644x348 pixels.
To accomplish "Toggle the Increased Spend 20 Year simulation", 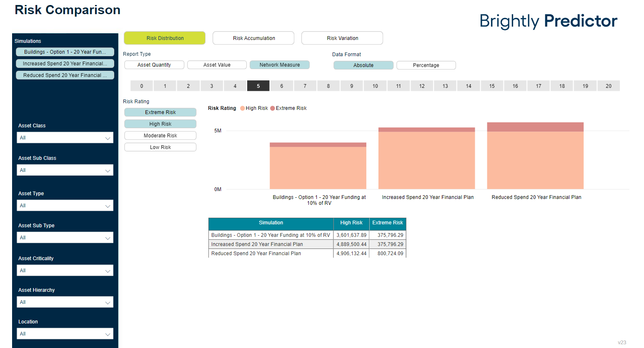I will pyautogui.click(x=65, y=64).
